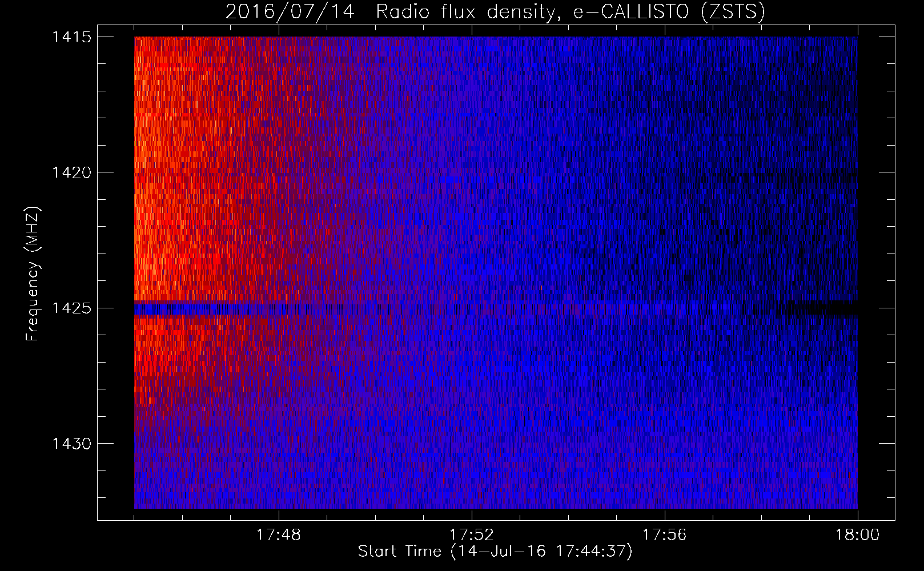Click the '18:00' time axis label
924x571 pixels.
tap(858, 535)
